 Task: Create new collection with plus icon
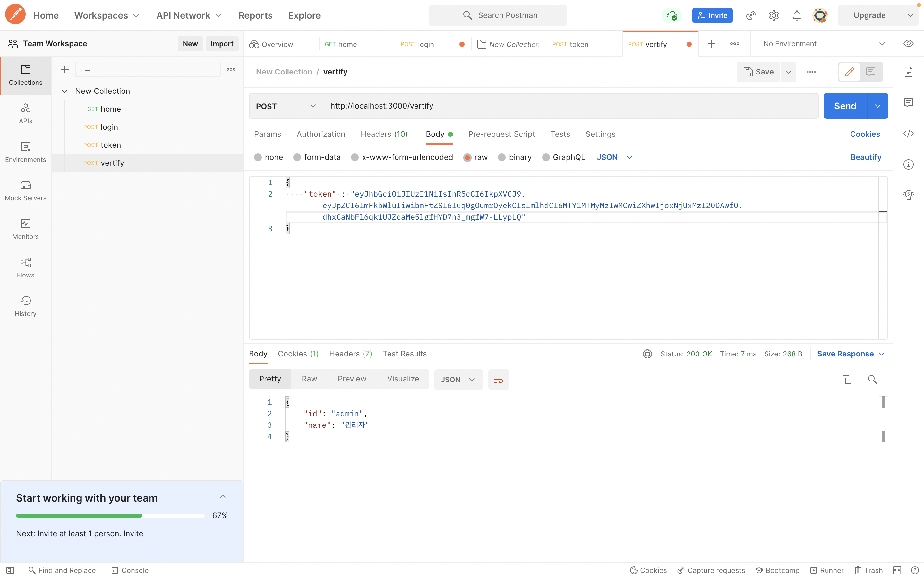click(65, 69)
